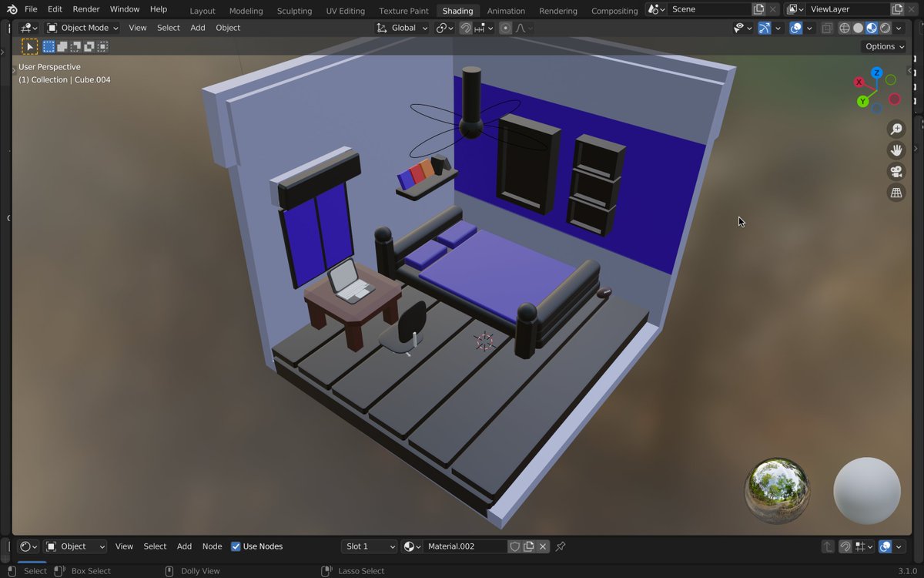Open Global transform orientation dropdown
The width and height of the screenshot is (924, 578).
(x=402, y=28)
